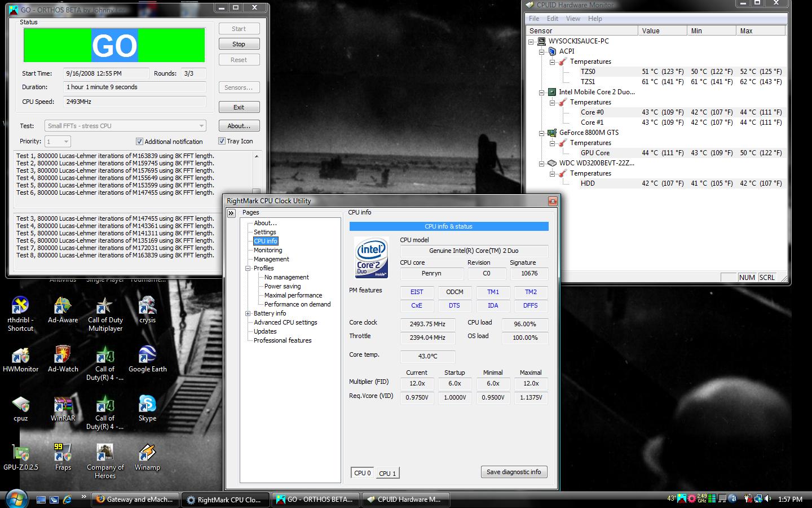The image size is (812, 508).
Task: Open the Settings page in RightMark
Action: [x=265, y=232]
